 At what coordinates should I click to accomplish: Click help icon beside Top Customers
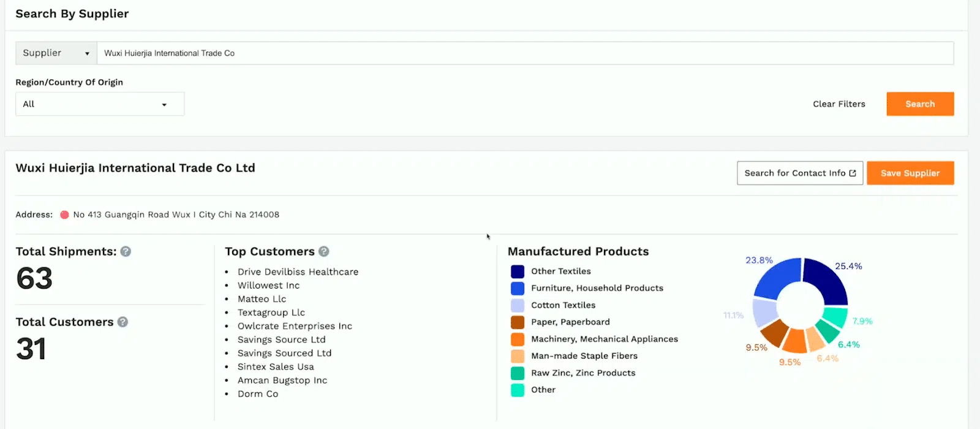324,251
